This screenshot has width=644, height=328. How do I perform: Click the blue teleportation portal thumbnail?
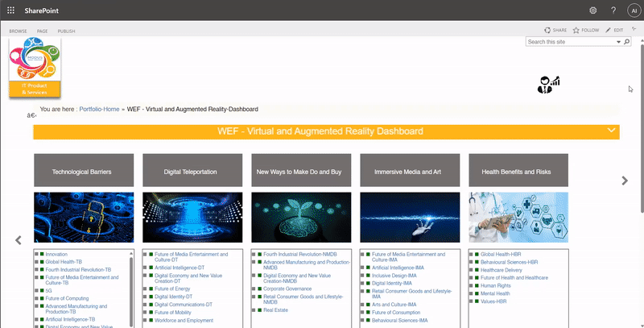tap(192, 218)
